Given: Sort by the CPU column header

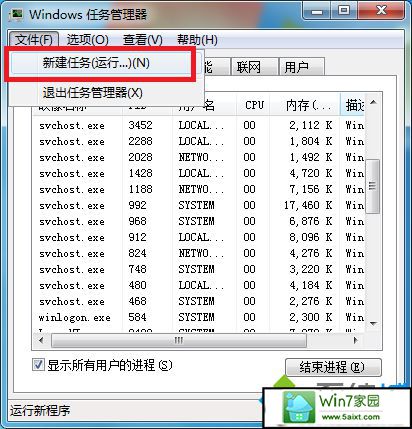Looking at the screenshot, I should (253, 105).
